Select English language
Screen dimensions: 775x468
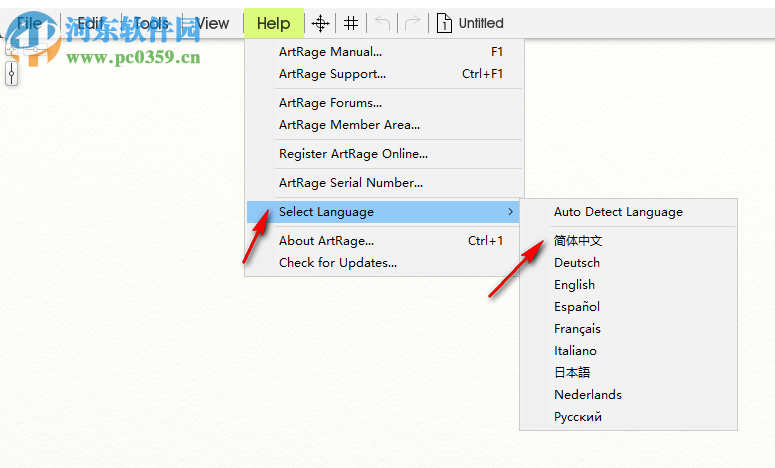628,285
